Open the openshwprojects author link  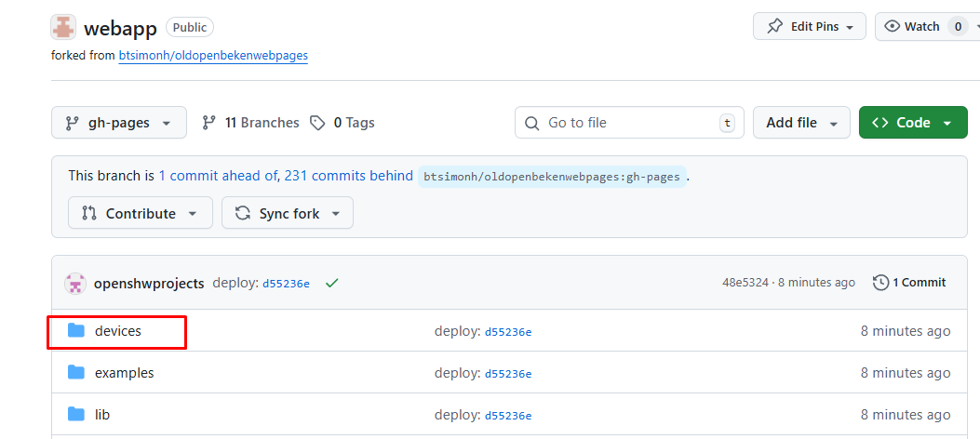149,283
